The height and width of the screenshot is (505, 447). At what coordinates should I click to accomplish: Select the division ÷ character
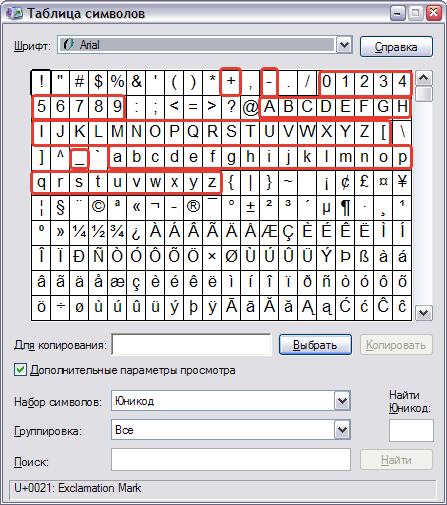[60, 307]
